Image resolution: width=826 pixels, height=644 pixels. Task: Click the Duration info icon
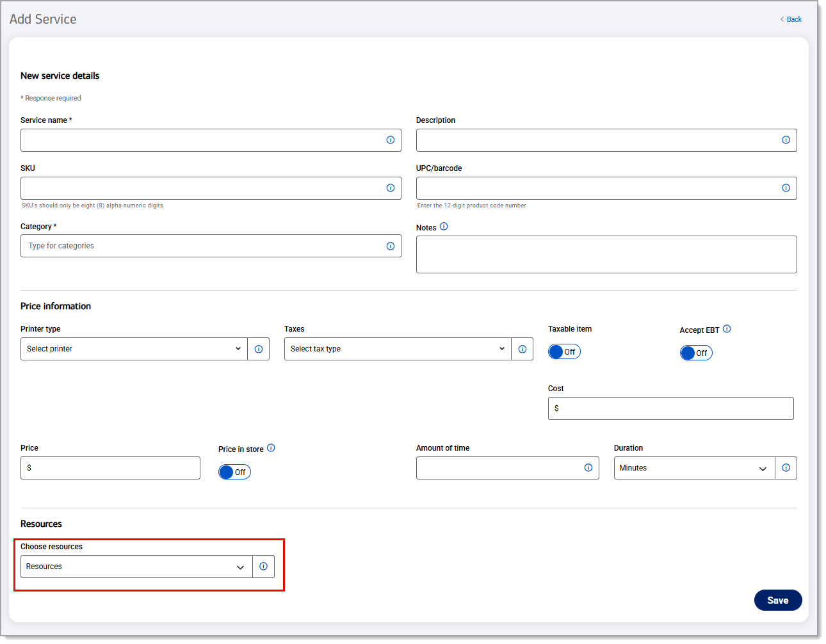786,468
